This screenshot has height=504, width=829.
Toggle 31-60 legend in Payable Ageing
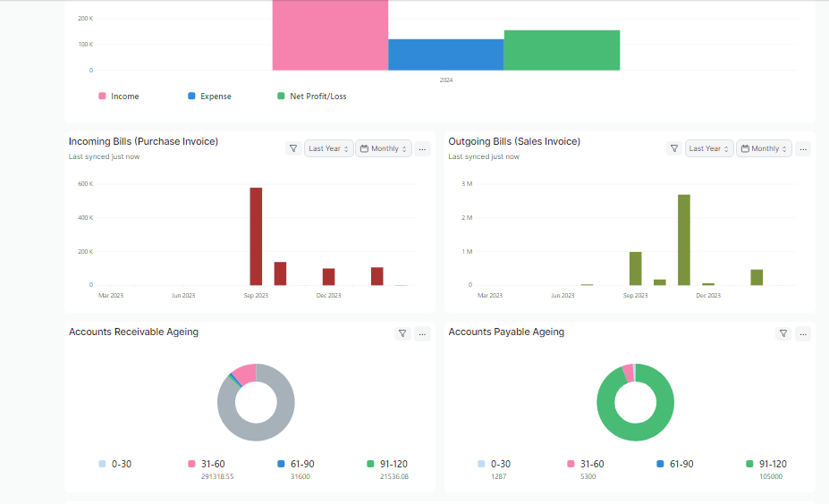571,464
